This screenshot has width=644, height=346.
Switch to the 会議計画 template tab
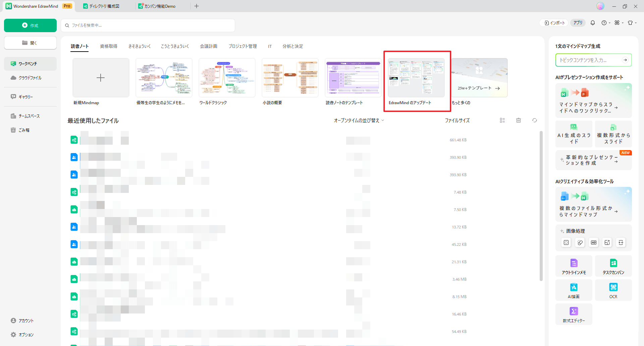(x=209, y=46)
